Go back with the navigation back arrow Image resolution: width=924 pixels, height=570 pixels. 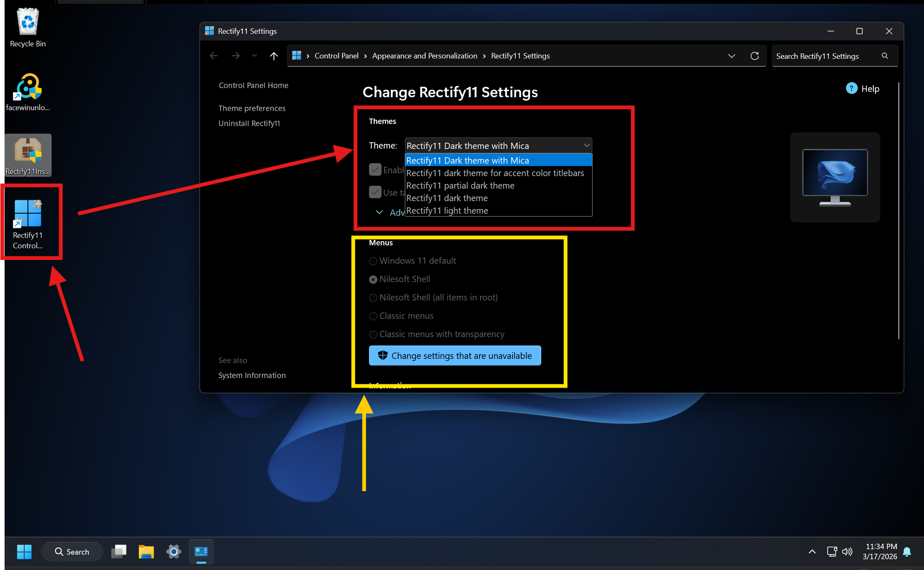(x=214, y=56)
